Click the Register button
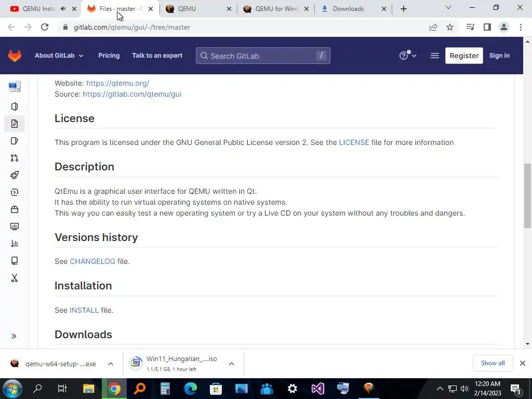The image size is (532, 399). pyautogui.click(x=464, y=56)
